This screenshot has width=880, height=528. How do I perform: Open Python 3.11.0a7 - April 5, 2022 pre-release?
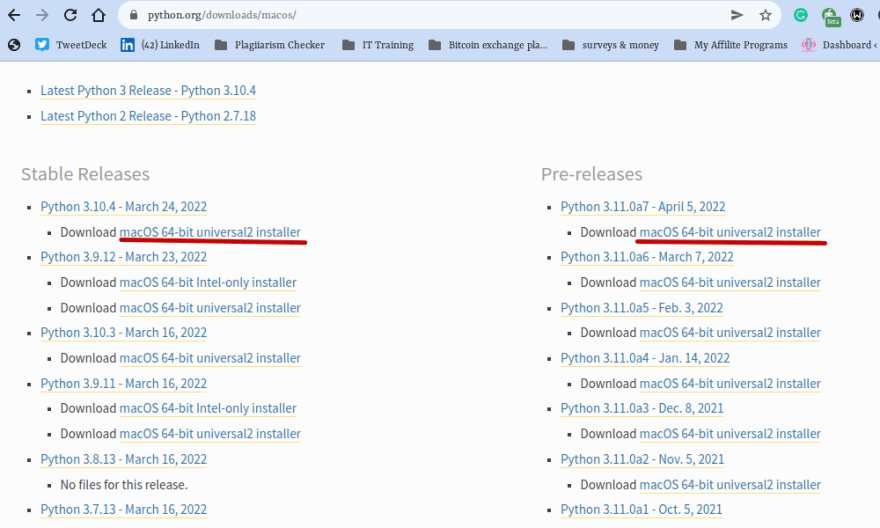(x=643, y=207)
